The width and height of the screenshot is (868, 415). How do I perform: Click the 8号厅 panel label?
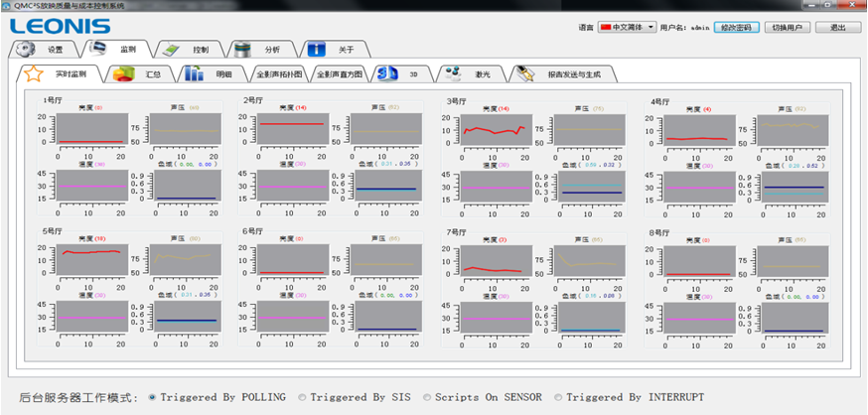(660, 233)
